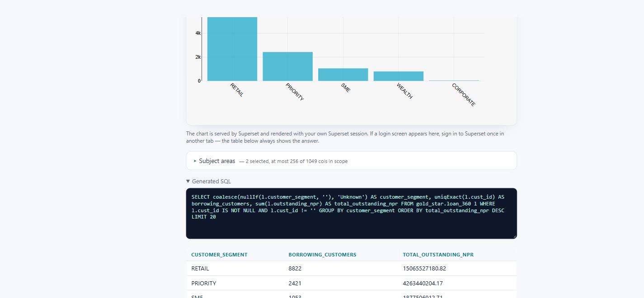Click the CORPORATE bar in chart

[454, 80]
